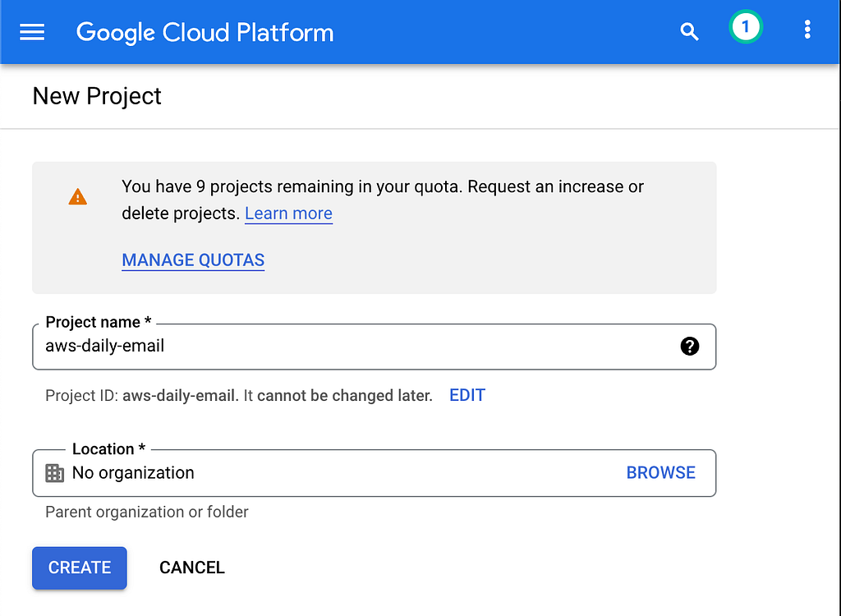This screenshot has width=841, height=616.
Task: Click the blue CREATE button
Action: pos(80,568)
